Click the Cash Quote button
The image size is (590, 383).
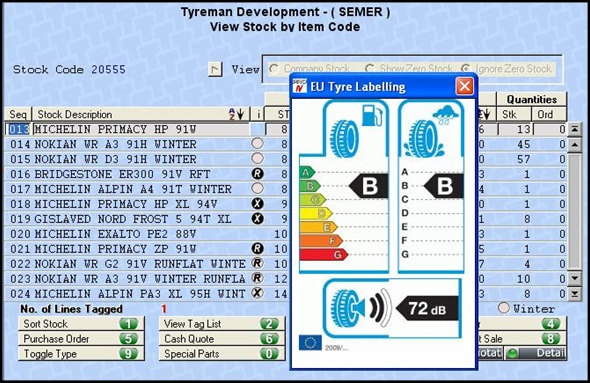pyautogui.click(x=222, y=339)
